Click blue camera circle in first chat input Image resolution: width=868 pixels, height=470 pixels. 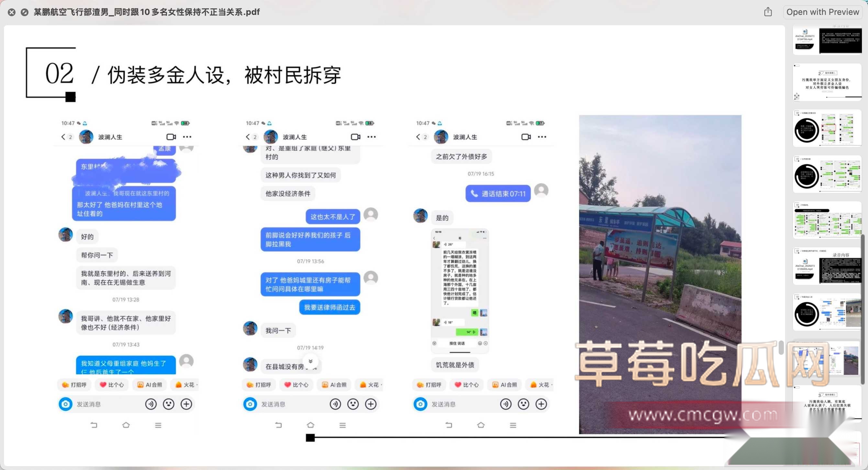[65, 404]
